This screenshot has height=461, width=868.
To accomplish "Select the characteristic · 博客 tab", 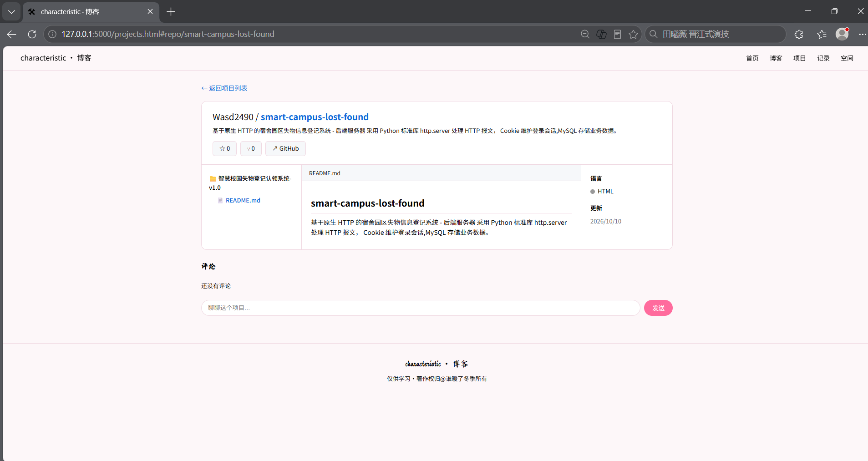I will 91,12.
